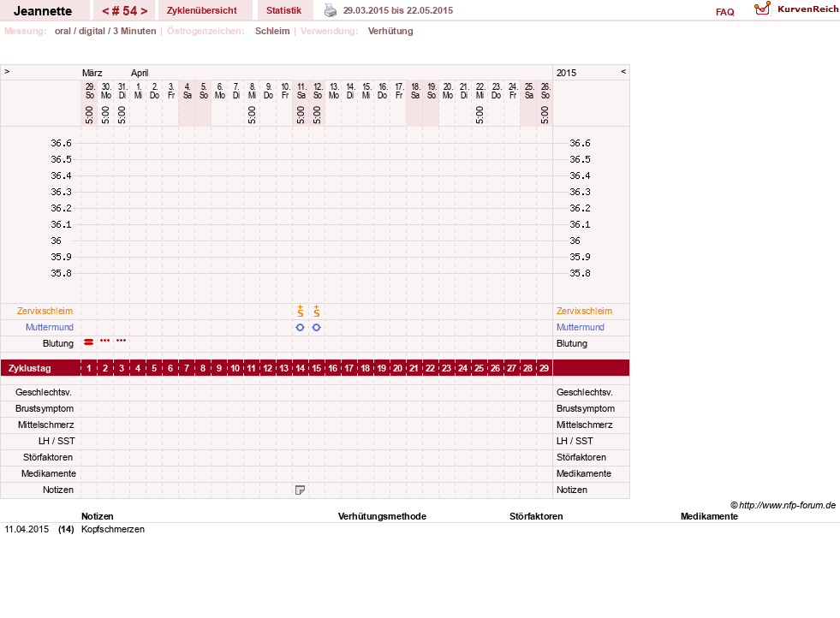Click the note entry 'Kopfschmerzen'
The image size is (840, 618).
click(x=113, y=529)
